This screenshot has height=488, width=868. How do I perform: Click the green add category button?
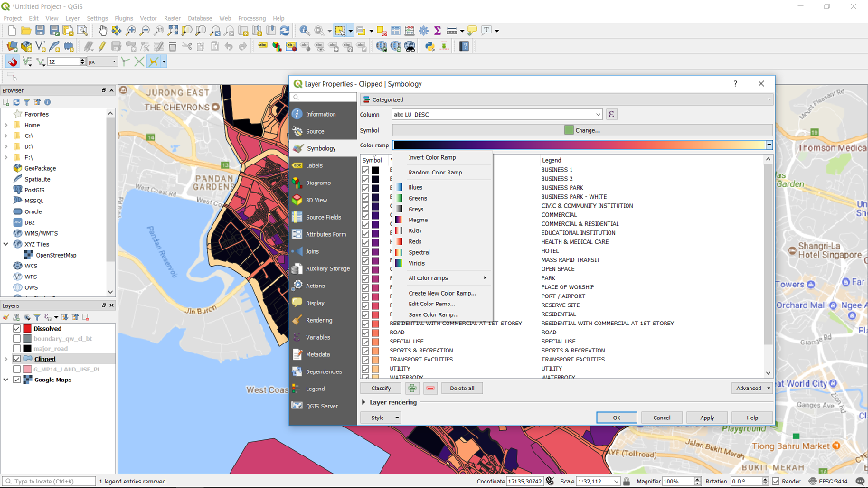412,389
